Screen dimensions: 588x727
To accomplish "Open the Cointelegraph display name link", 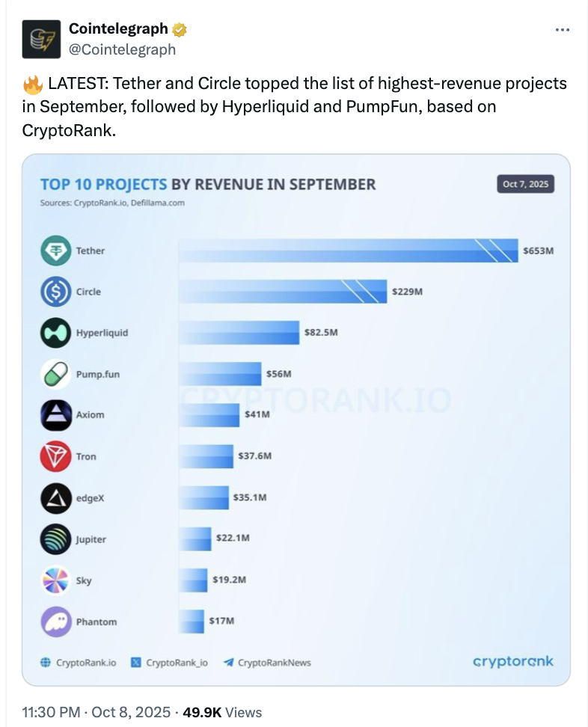I will (x=118, y=29).
